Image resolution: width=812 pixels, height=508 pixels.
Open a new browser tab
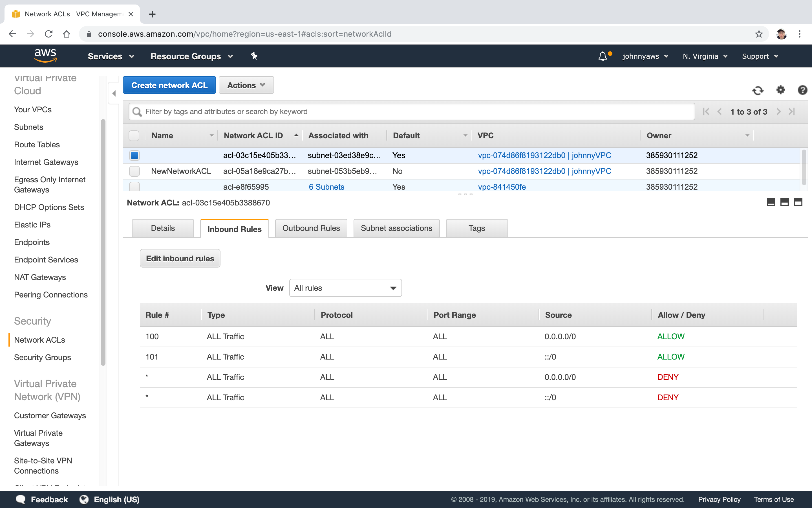[x=152, y=14]
